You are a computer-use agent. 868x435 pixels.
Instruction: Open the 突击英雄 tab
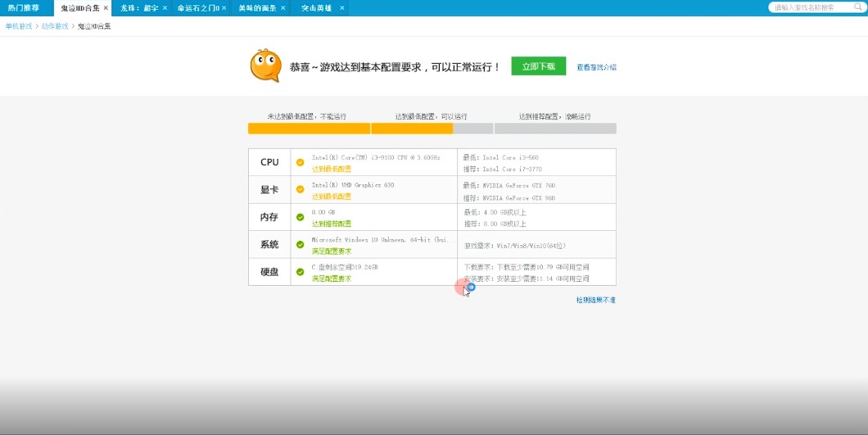click(x=316, y=8)
